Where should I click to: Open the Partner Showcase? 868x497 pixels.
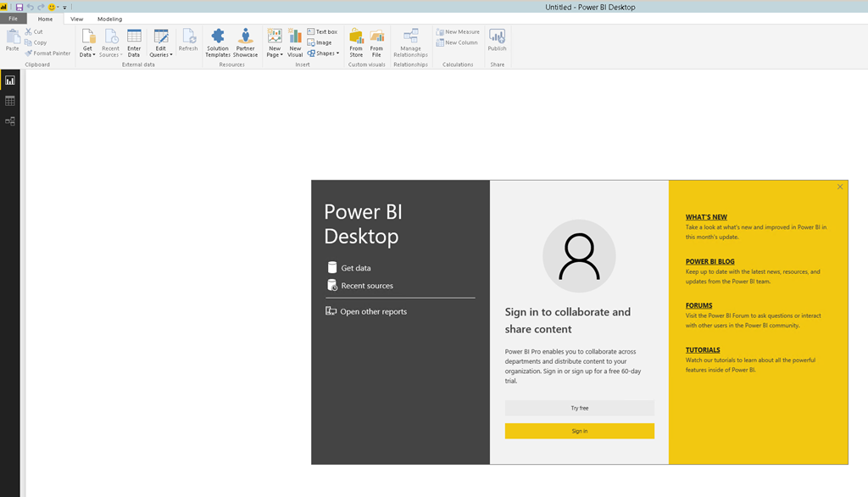click(x=245, y=42)
